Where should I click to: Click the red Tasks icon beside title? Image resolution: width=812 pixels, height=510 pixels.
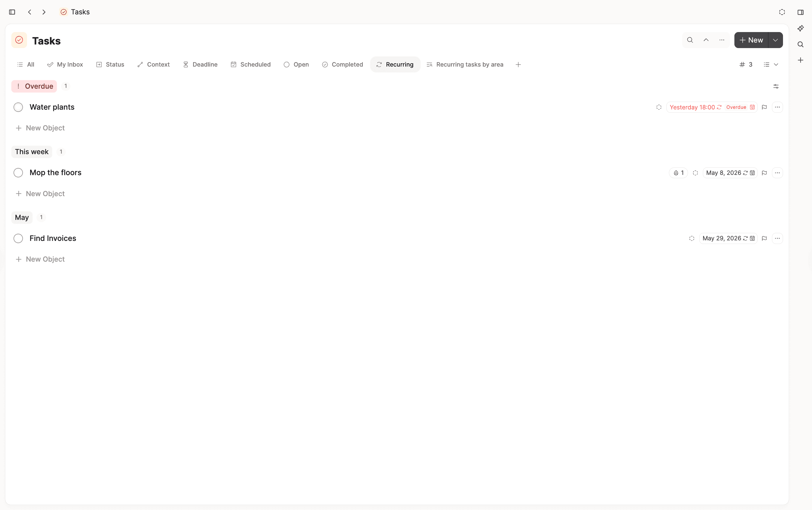click(x=19, y=40)
